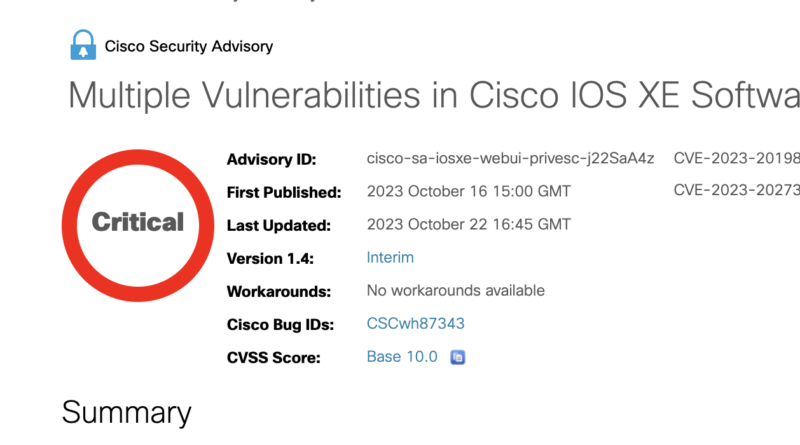Click the Workarounds label
Viewport: 800px width, 445px height.
(x=279, y=291)
